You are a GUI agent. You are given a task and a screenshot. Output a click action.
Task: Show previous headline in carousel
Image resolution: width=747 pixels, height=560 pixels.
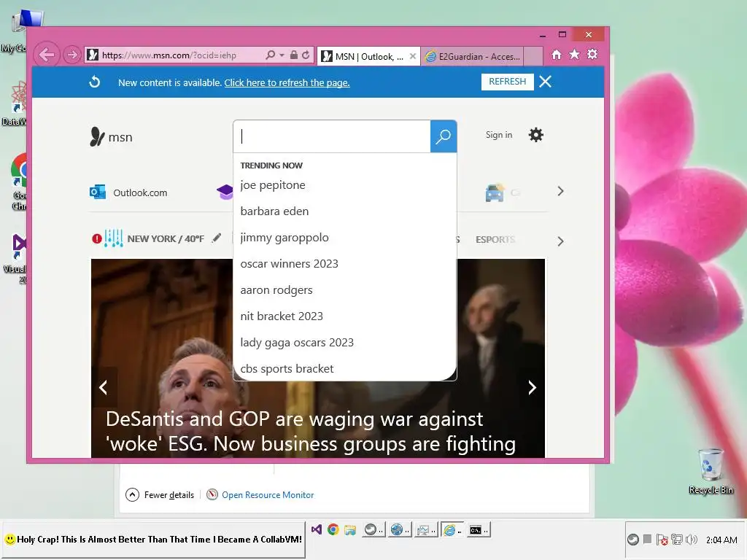(104, 387)
